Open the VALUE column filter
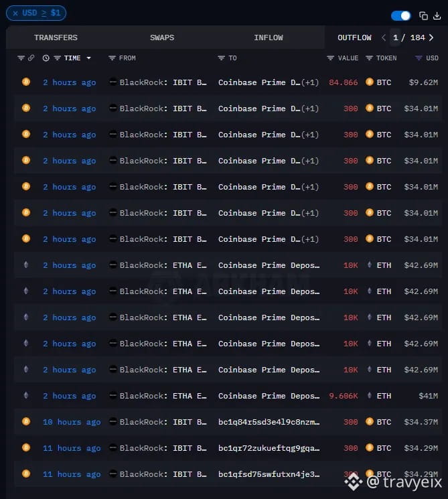The height and width of the screenshot is (499, 448). coord(331,58)
